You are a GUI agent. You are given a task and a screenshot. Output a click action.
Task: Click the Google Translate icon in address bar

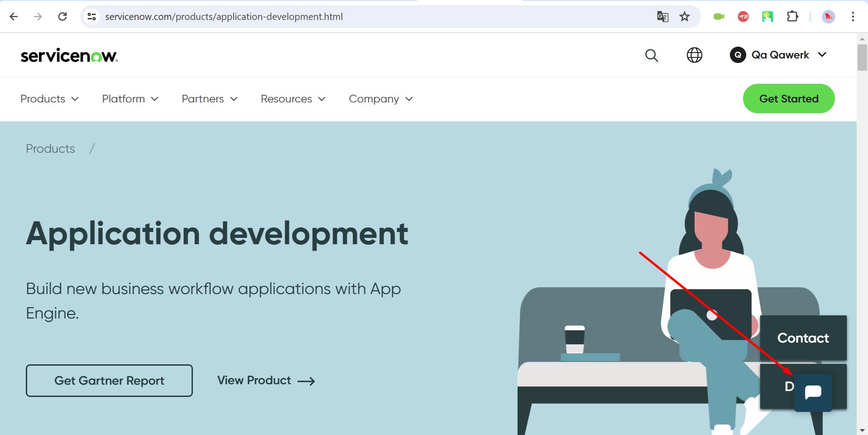pos(662,17)
